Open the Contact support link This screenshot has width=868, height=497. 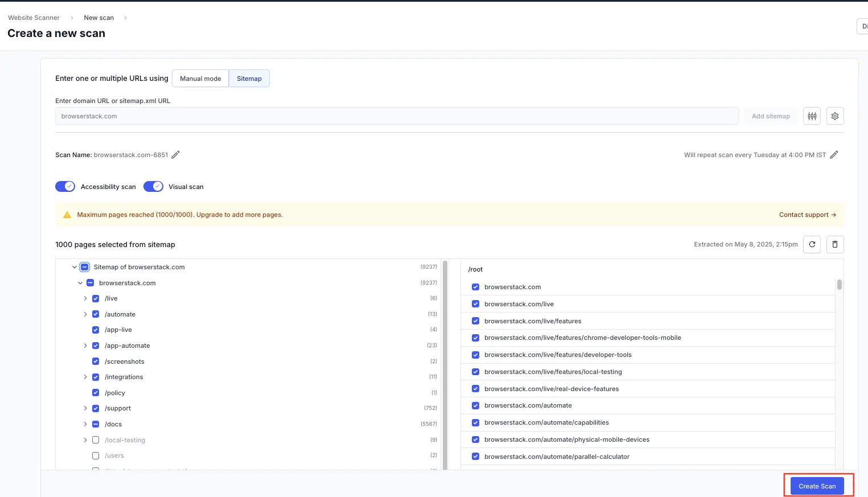pyautogui.click(x=807, y=215)
